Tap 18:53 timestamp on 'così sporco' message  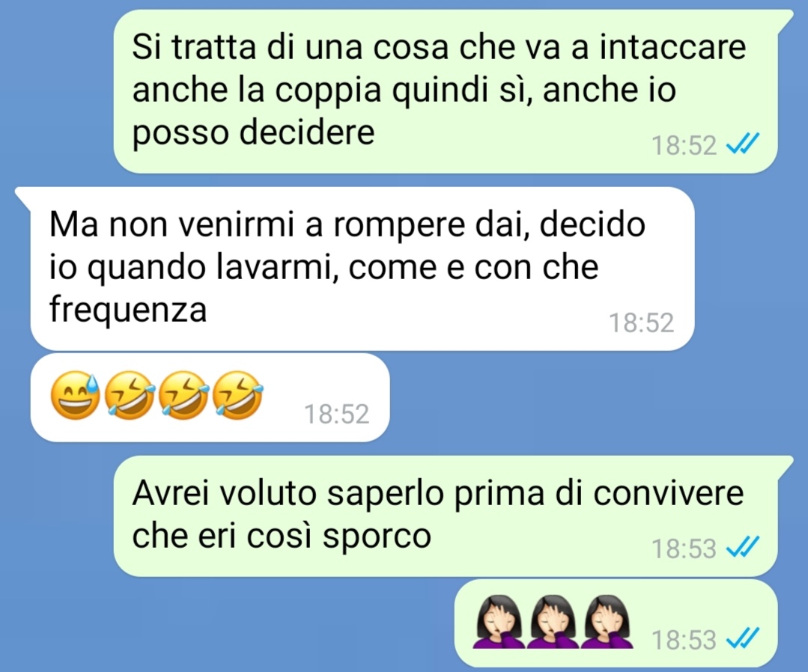pyautogui.click(x=684, y=549)
